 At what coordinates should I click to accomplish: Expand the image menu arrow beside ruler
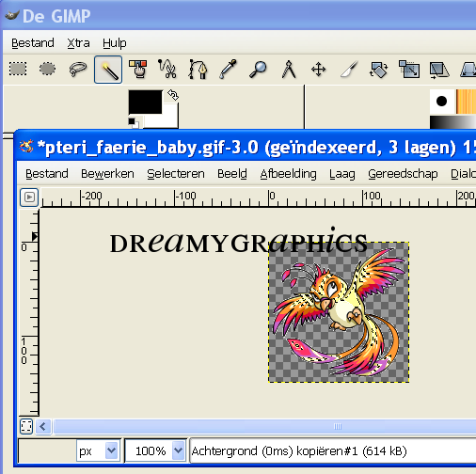coord(29,197)
